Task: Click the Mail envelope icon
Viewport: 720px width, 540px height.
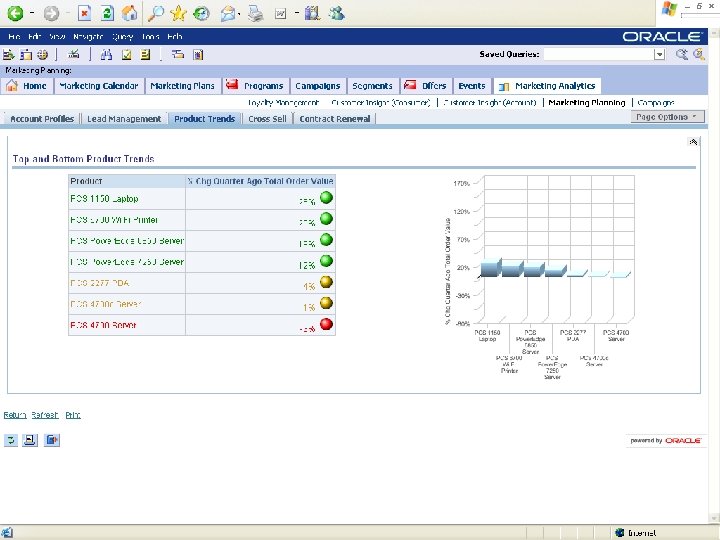Action: point(227,14)
